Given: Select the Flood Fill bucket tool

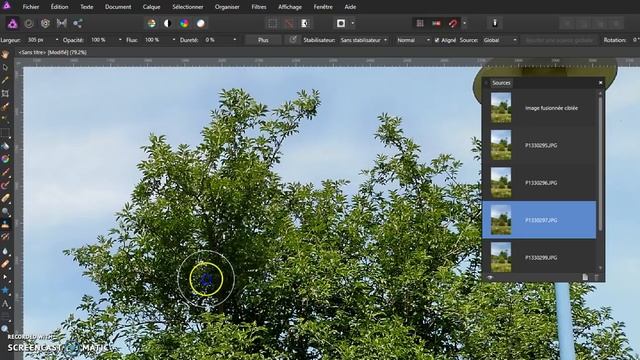Looking at the screenshot, I should click(5, 146).
